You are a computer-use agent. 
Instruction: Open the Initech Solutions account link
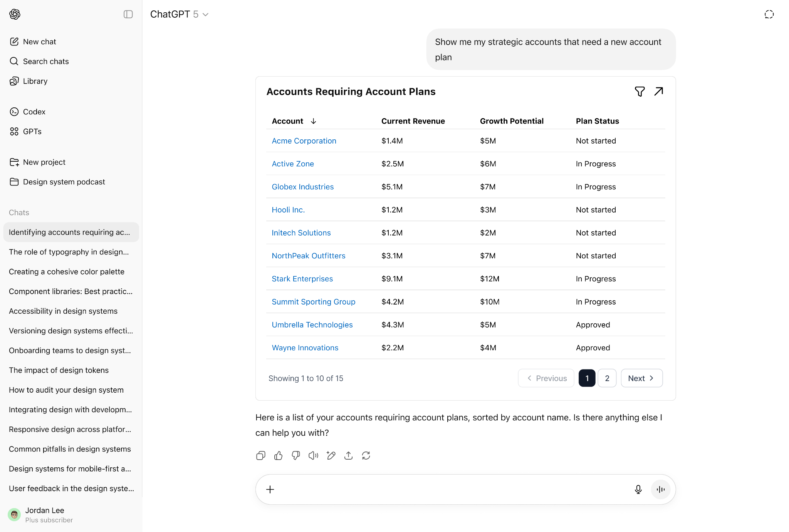pos(301,233)
